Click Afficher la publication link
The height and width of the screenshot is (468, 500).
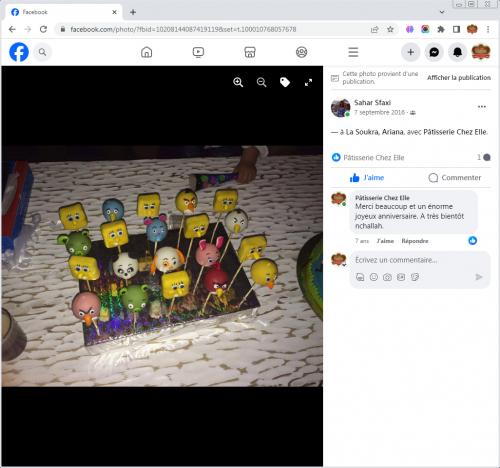(x=459, y=78)
